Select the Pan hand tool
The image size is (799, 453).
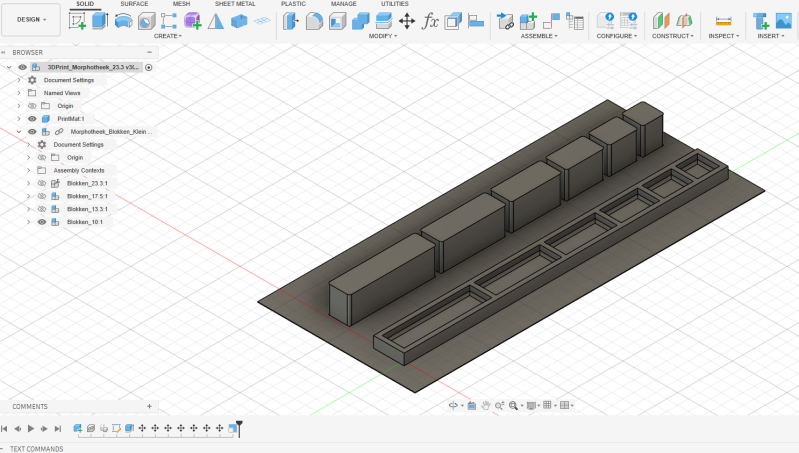tap(486, 405)
